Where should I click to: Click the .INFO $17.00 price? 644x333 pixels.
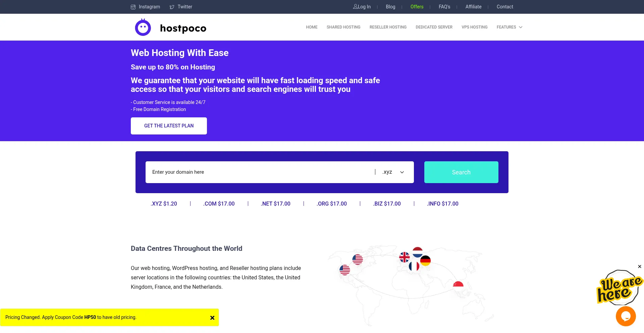[443, 204]
